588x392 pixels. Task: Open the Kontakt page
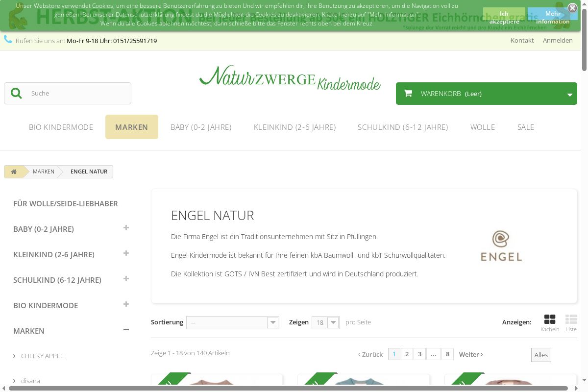click(x=522, y=41)
